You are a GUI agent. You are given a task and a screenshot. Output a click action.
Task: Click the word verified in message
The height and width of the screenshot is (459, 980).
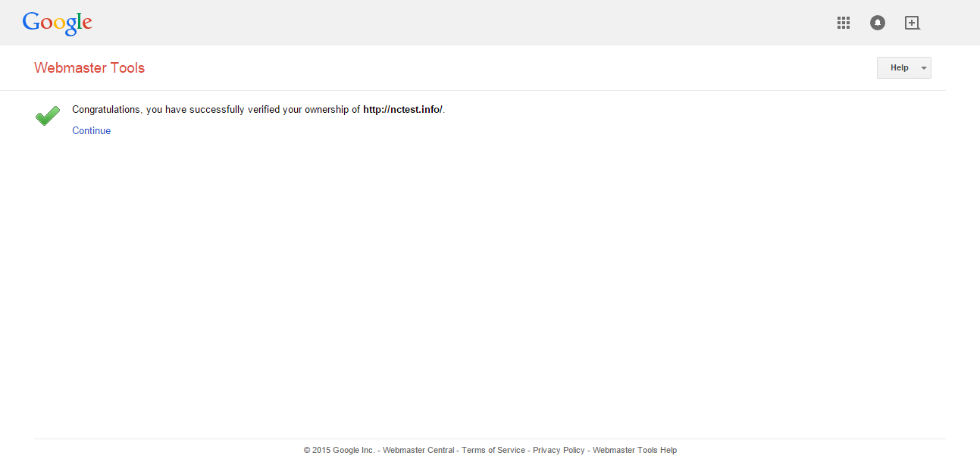point(264,110)
